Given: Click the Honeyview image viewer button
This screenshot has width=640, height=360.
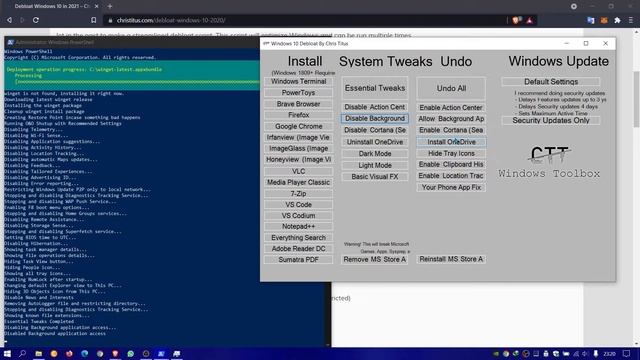Looking at the screenshot, I should (x=298, y=160).
